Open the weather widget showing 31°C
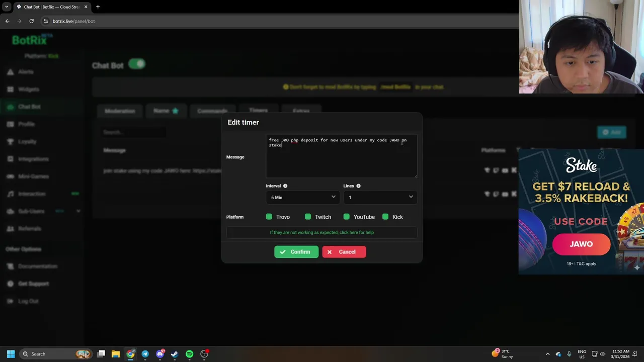 tap(502, 354)
